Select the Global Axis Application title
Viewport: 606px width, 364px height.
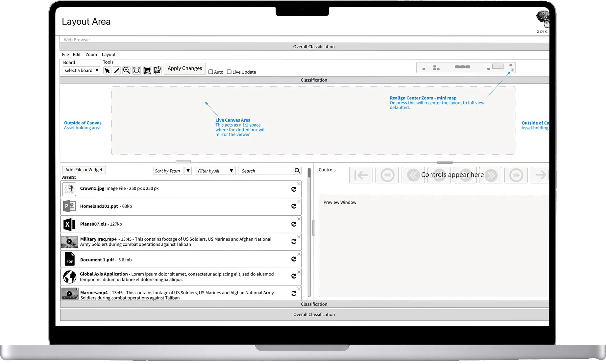[104, 274]
